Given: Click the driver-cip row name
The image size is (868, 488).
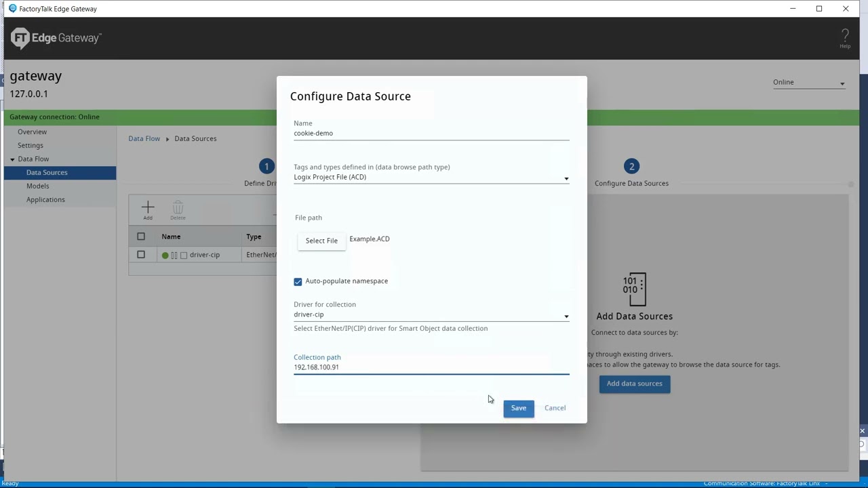Looking at the screenshot, I should 205,255.
